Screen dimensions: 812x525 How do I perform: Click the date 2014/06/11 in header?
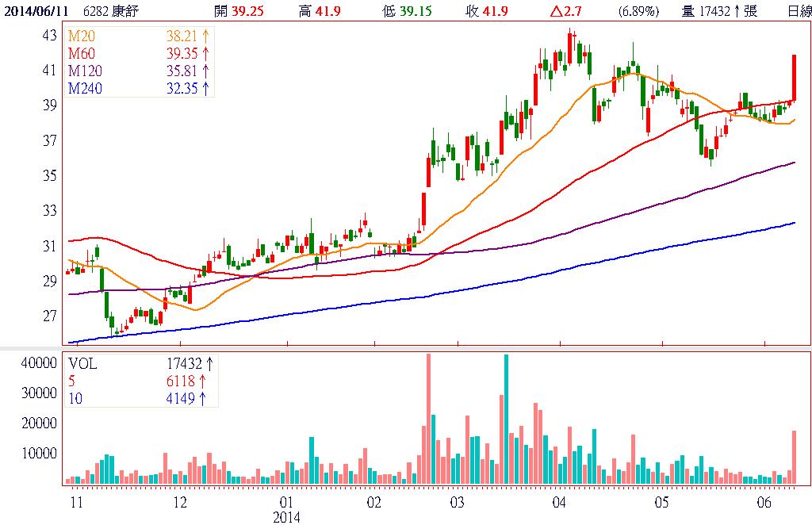pos(35,10)
